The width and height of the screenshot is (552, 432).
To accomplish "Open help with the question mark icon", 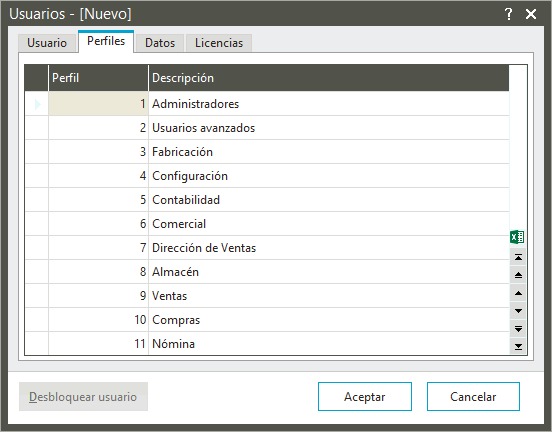I will tap(508, 14).
